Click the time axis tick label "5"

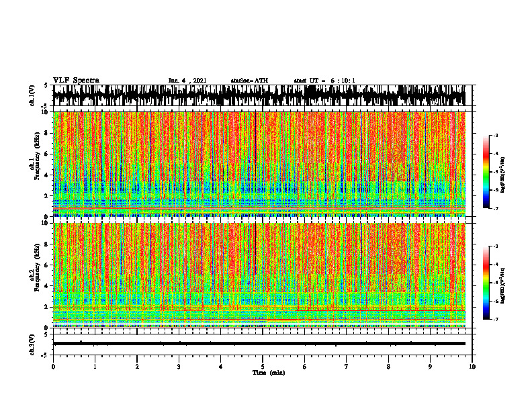pyautogui.click(x=263, y=367)
